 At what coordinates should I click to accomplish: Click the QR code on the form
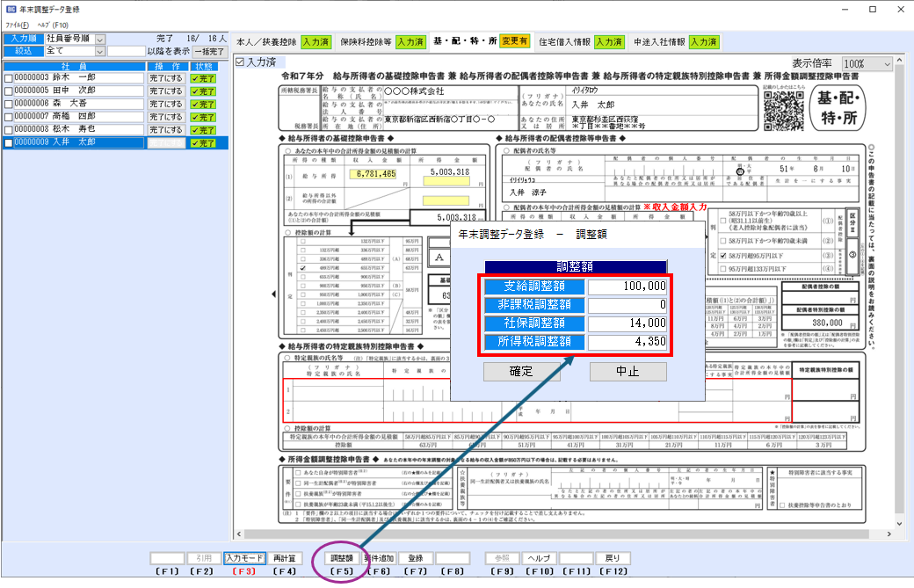[x=783, y=110]
